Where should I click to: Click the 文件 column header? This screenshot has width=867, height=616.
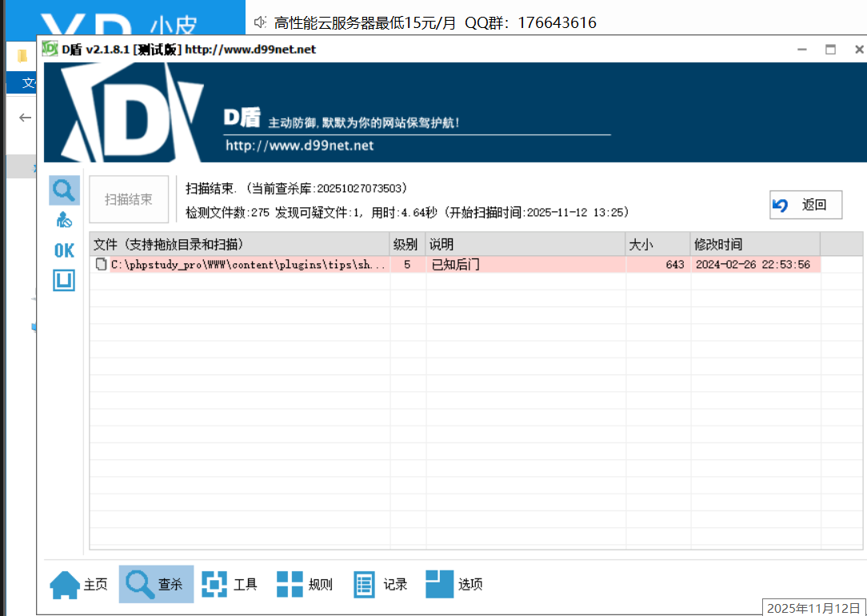point(238,244)
